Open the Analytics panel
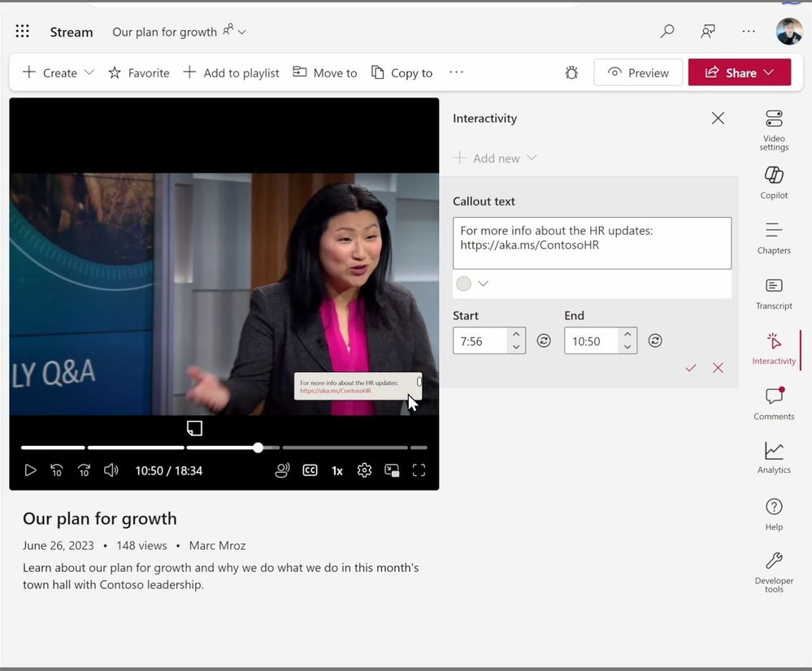The image size is (812, 671). (x=774, y=457)
